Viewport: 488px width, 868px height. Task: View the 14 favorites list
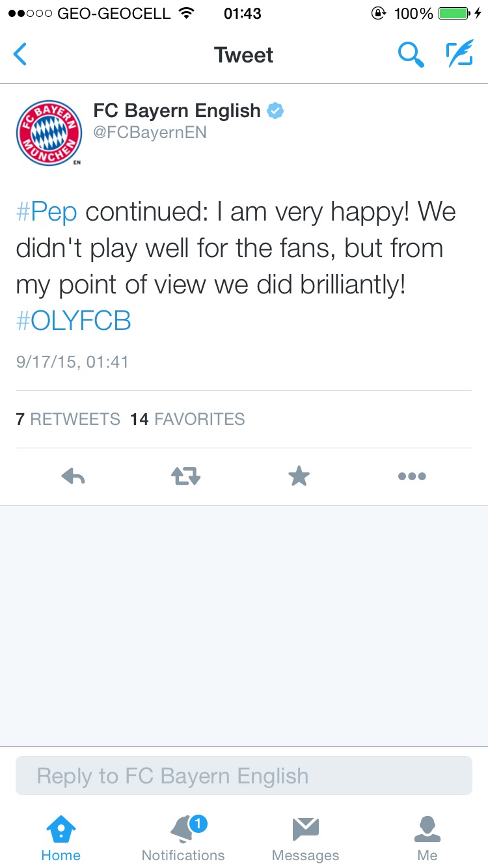point(187,419)
